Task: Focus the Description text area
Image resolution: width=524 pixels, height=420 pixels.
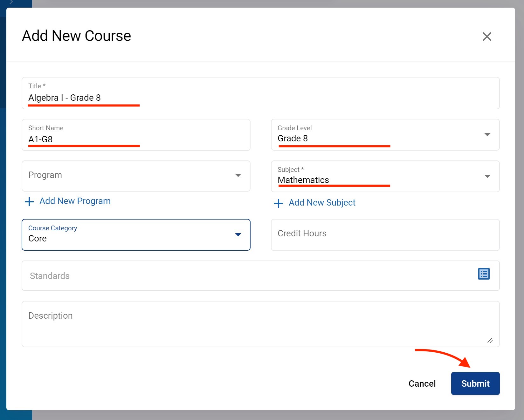Action: 254,324
